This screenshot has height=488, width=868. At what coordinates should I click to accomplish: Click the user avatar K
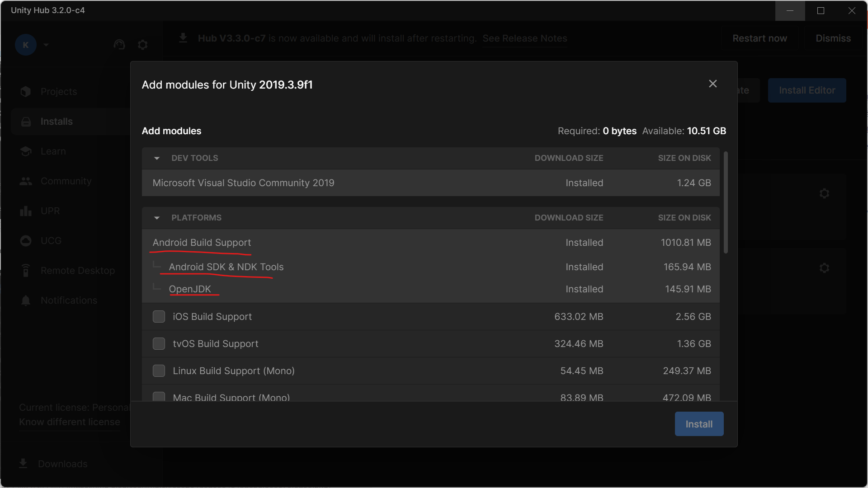[x=26, y=45]
